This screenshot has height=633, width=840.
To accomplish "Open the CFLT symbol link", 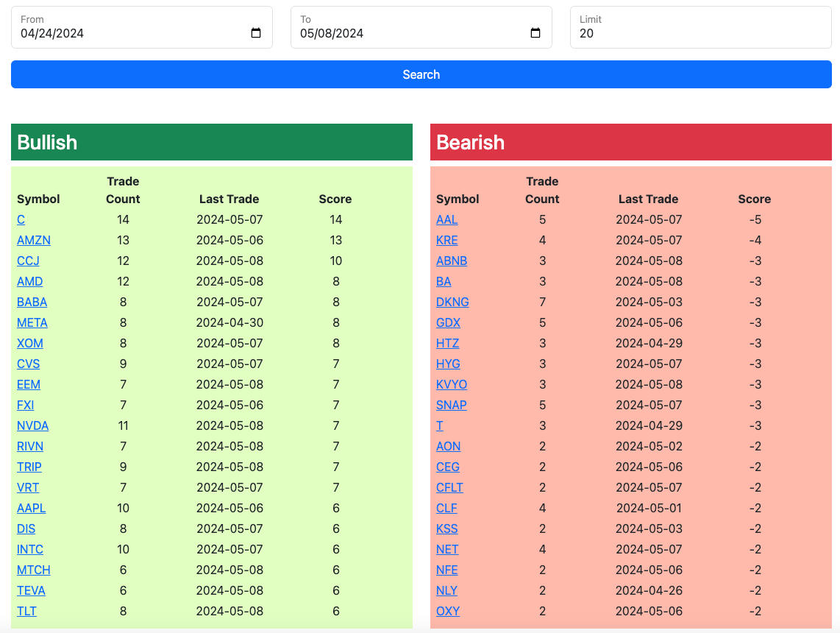I will coord(449,488).
